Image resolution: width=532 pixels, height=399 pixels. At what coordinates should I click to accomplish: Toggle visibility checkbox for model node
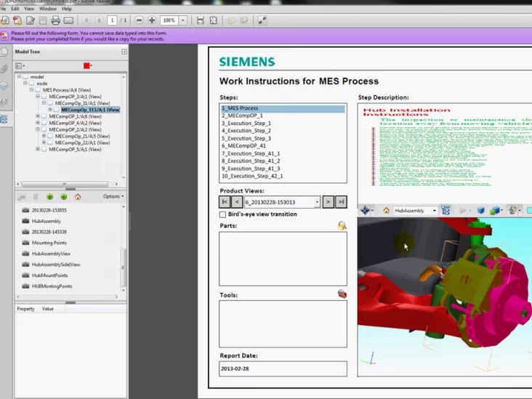[x=25, y=77]
